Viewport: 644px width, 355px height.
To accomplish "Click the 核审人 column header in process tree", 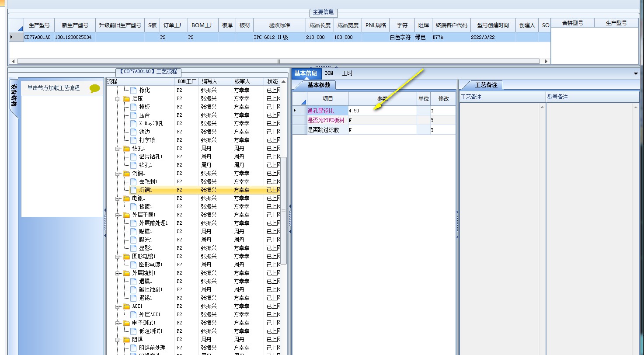I will (247, 81).
